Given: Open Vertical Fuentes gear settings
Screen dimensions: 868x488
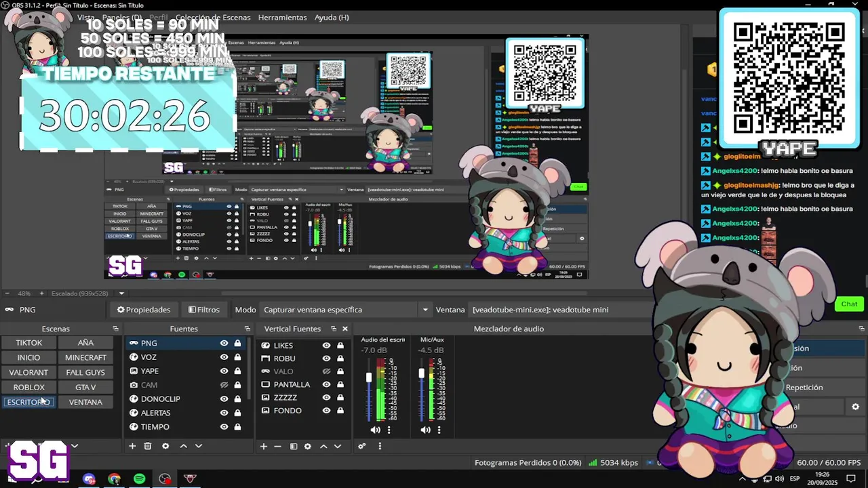Looking at the screenshot, I should point(308,446).
